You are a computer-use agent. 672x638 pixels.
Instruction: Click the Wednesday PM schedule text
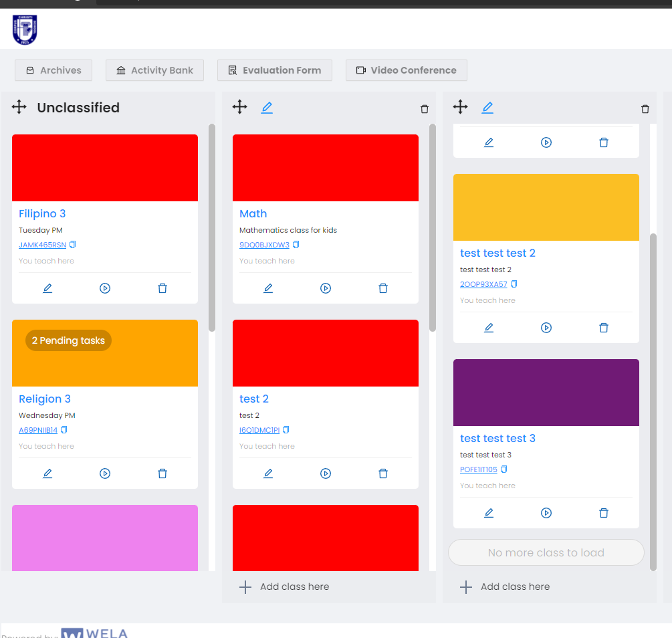click(47, 415)
